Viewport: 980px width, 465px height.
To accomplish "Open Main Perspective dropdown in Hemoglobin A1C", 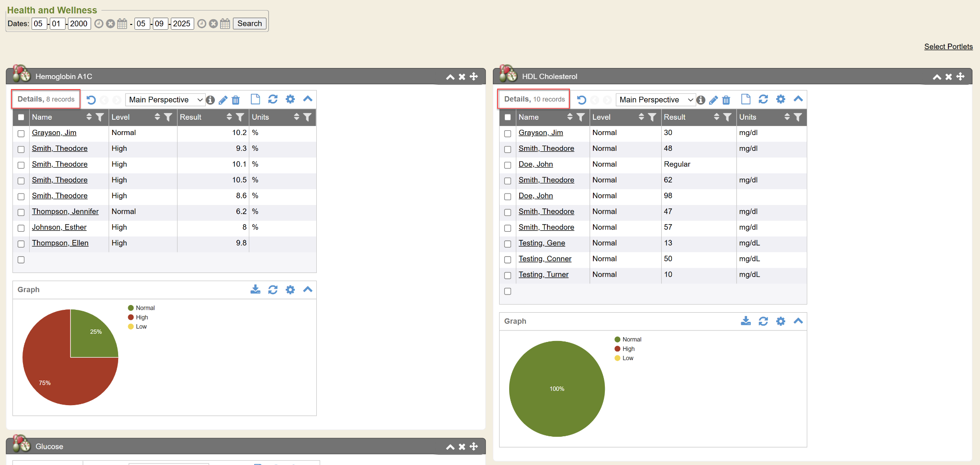I will tap(165, 100).
